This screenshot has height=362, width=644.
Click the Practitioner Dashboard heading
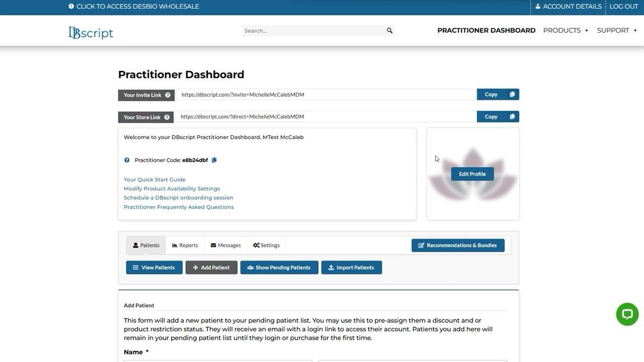(181, 75)
